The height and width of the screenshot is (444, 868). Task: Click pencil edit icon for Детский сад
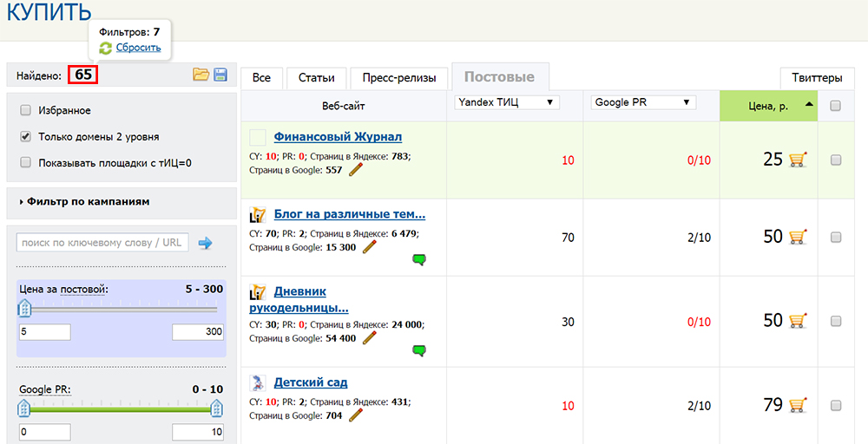point(356,415)
